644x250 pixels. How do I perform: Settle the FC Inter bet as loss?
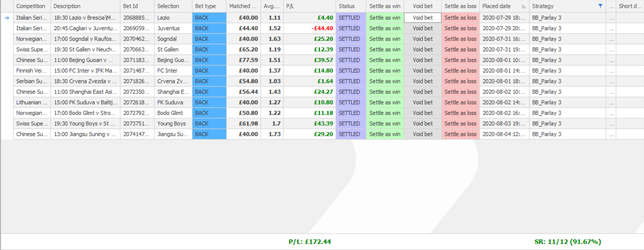pyautogui.click(x=460, y=71)
